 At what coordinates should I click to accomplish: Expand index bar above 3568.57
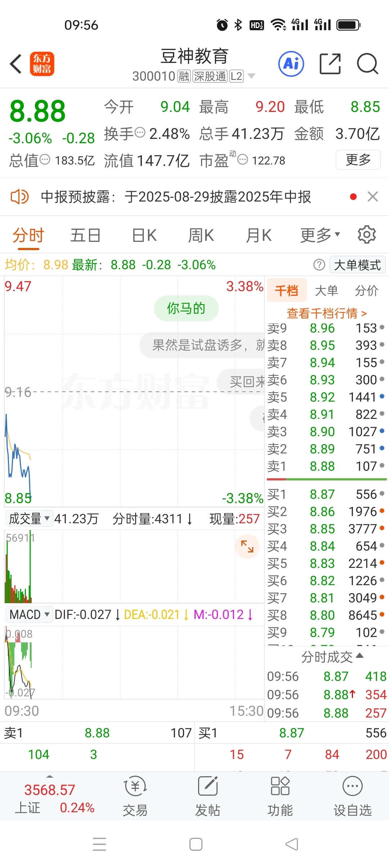coord(50,777)
